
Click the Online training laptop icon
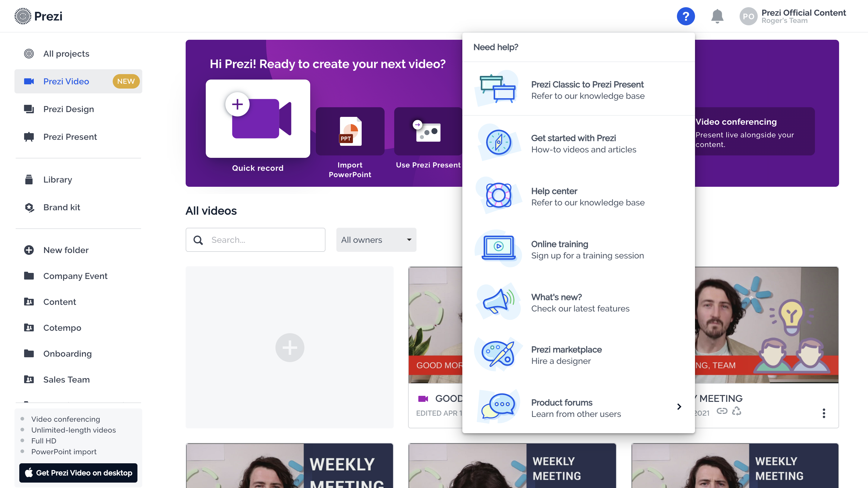pyautogui.click(x=499, y=248)
